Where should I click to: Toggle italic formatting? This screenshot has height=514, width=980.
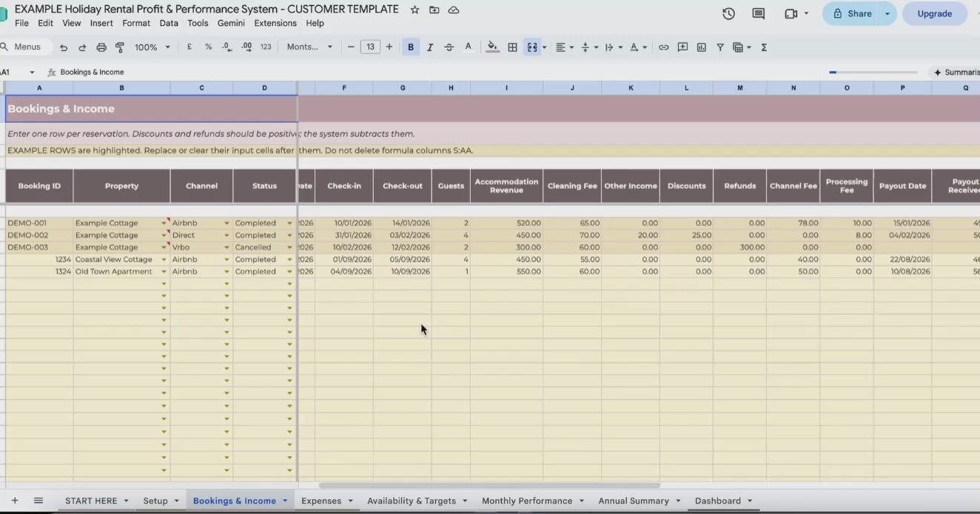pyautogui.click(x=429, y=47)
